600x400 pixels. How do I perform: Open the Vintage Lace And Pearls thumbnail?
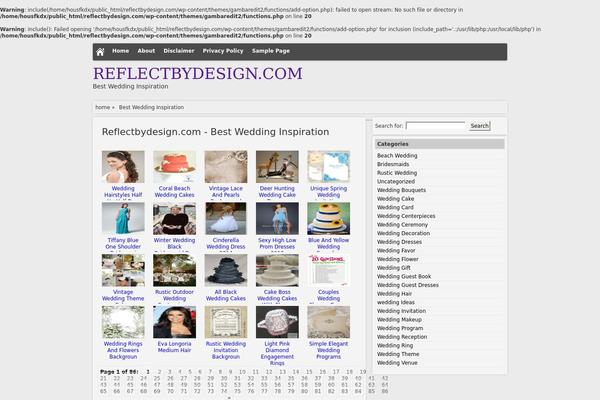(x=226, y=167)
